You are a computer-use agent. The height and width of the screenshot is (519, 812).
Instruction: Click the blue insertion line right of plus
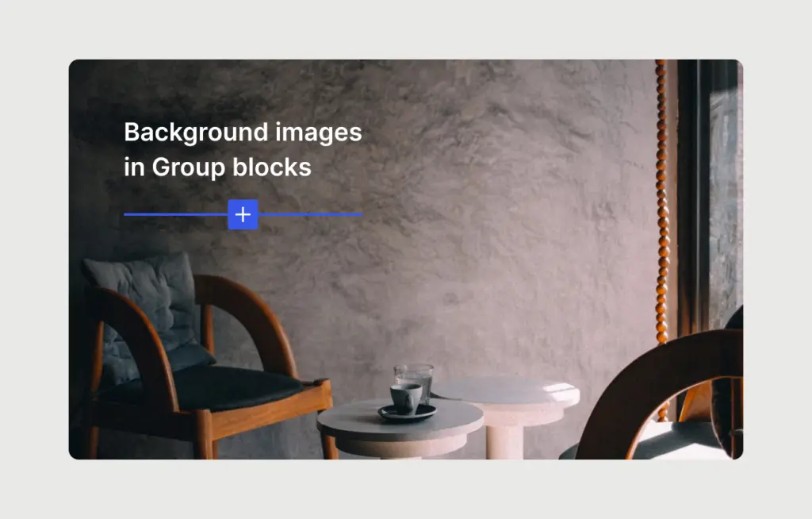[x=310, y=214]
